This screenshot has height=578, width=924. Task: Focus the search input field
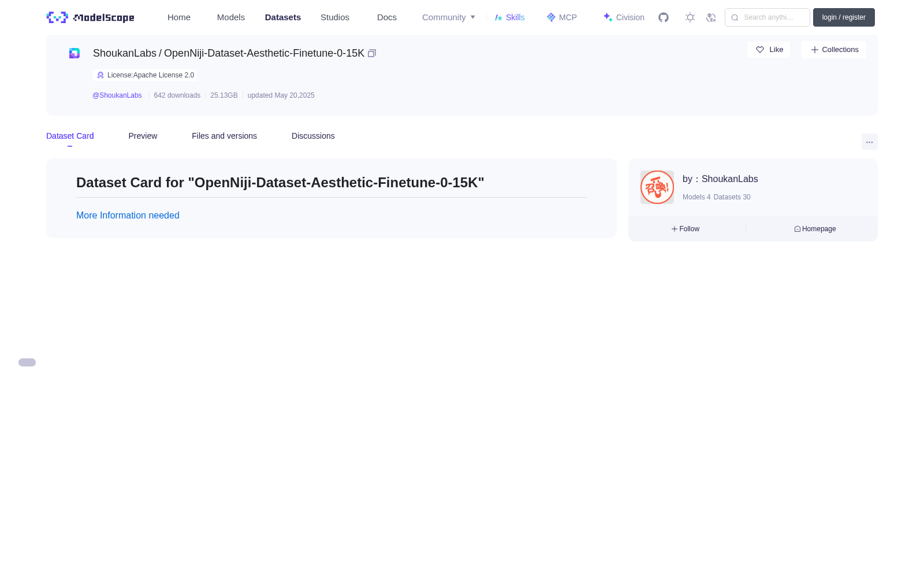coord(767,17)
